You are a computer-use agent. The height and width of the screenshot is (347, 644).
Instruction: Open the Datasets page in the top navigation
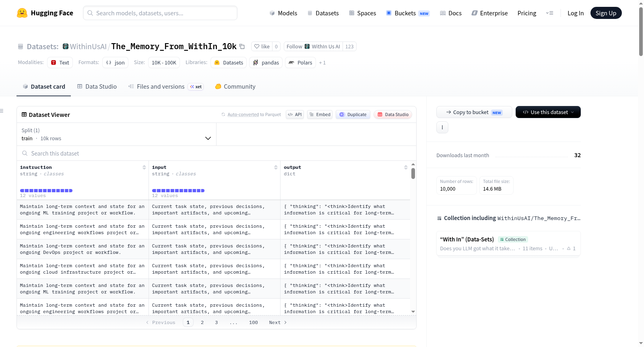323,13
